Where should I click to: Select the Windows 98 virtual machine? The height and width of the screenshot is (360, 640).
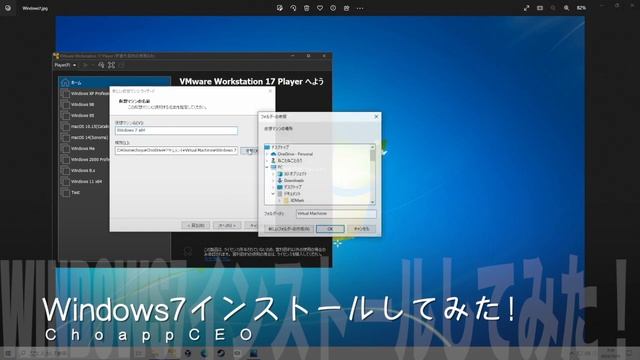(x=85, y=104)
